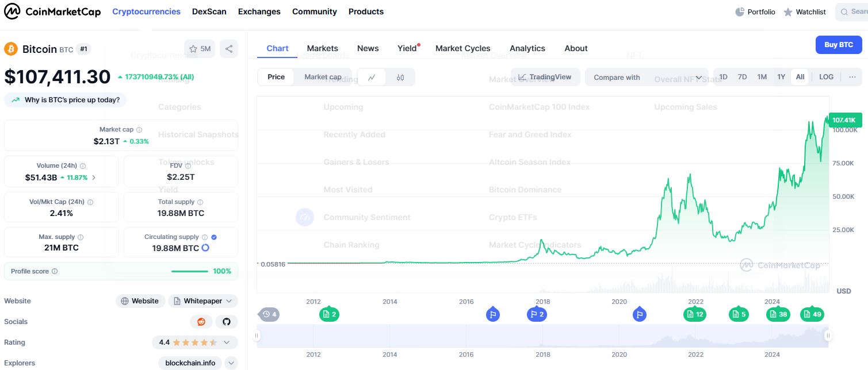Select the All time range
Screen dimensions: 868x370
click(x=800, y=77)
